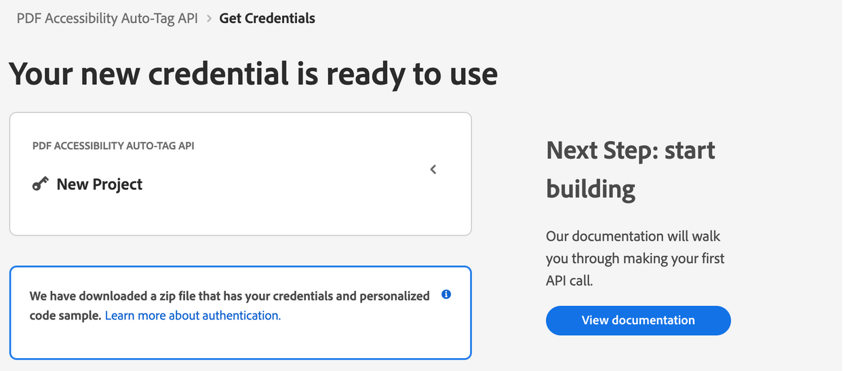This screenshot has width=868, height=371.
Task: Click the PDF ACCESSIBILITY AUTO-TAG API card label
Action: (x=113, y=146)
